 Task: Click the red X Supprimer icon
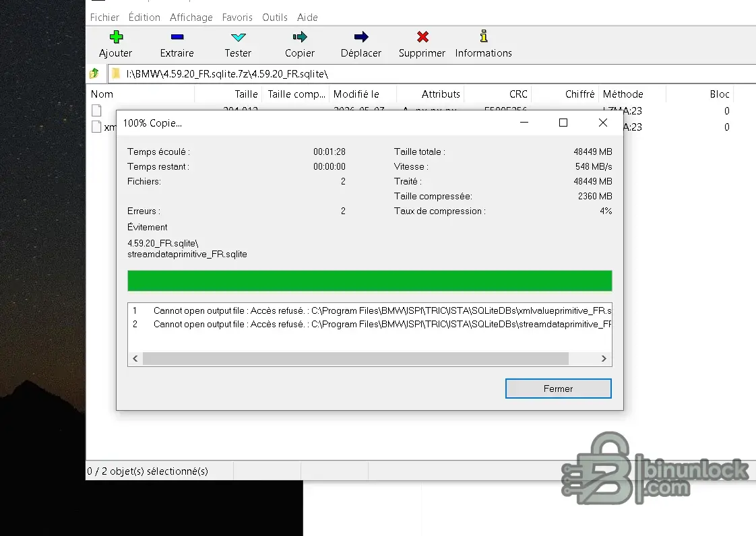(422, 37)
